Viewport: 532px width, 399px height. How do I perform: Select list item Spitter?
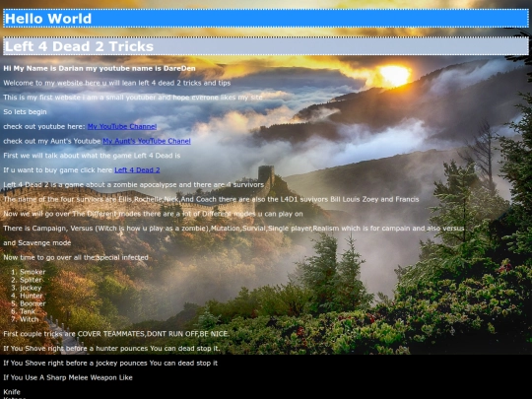(31, 280)
